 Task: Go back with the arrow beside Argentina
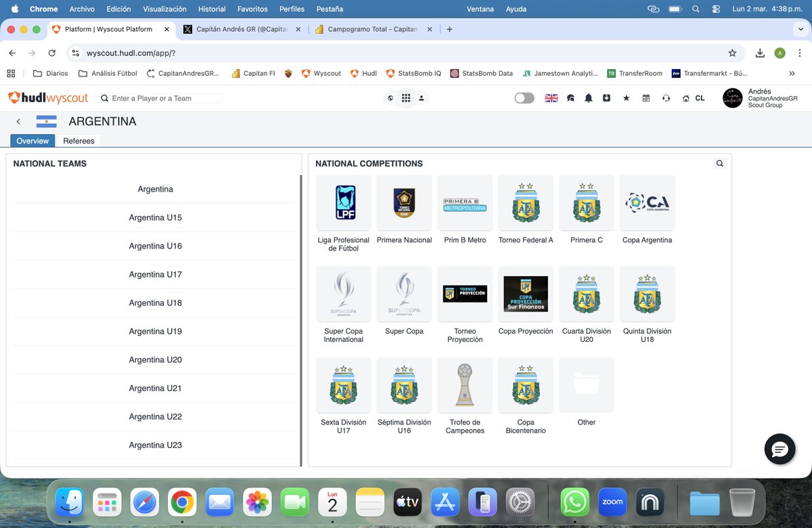[18, 122]
